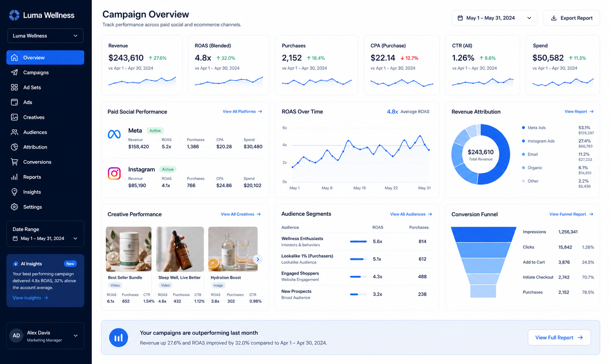Click the Lookalike 1% (Purchasers) audience row
The image size is (610, 364).
[357, 259]
